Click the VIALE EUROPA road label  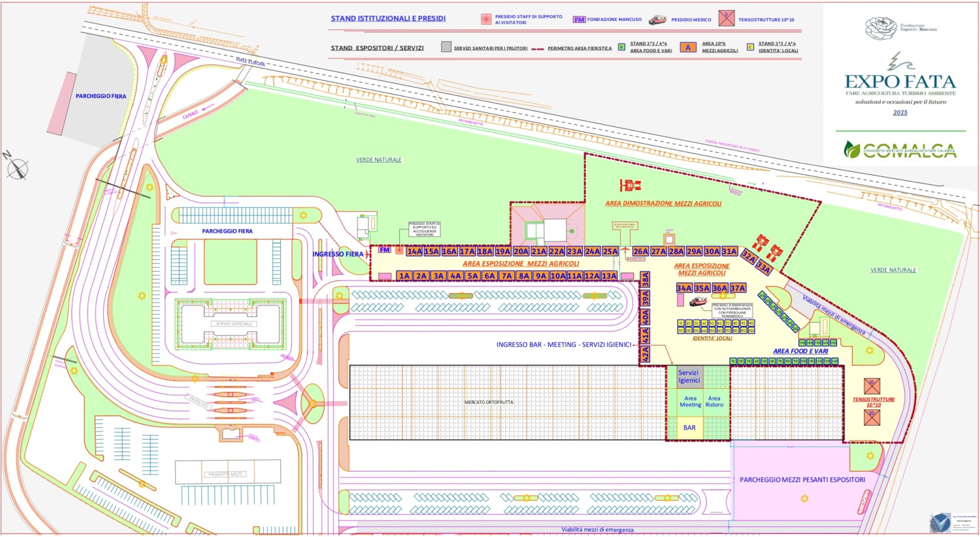pyautogui.click(x=251, y=63)
